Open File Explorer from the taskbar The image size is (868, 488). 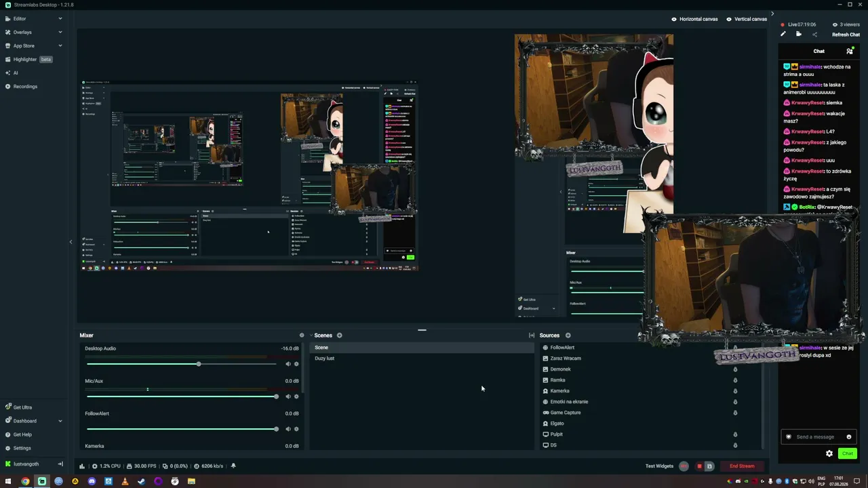click(191, 481)
